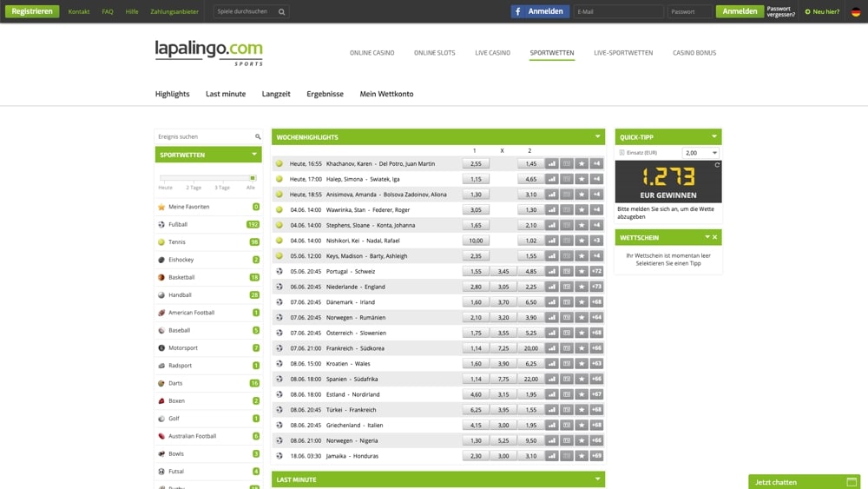
Task: Focus the E-Mail login field
Action: (x=618, y=11)
